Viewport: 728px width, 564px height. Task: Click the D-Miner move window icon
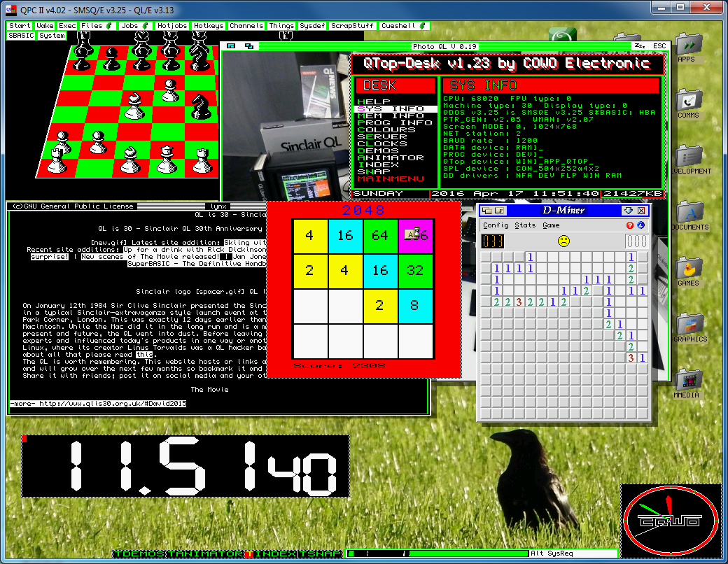tap(486, 211)
